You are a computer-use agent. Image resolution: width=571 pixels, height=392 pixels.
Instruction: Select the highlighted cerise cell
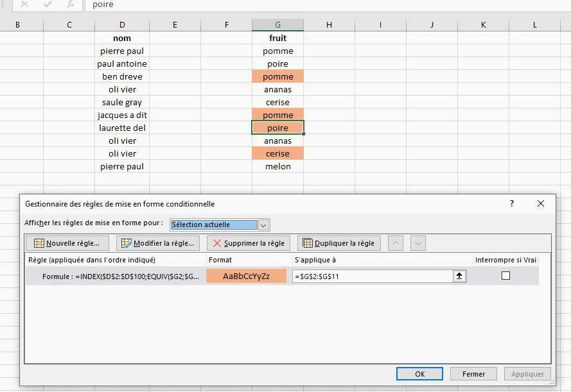coord(277,153)
